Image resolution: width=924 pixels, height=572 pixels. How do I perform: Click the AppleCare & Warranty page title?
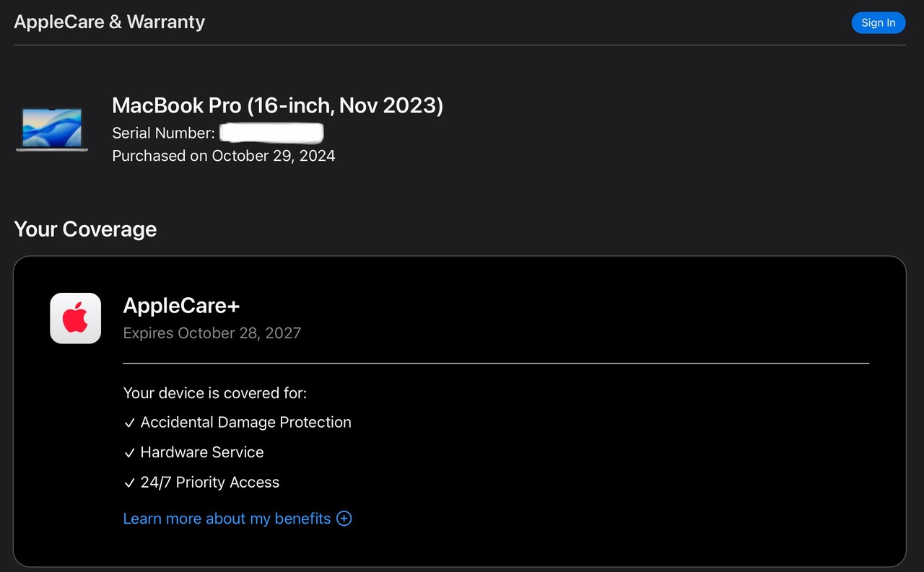tap(109, 22)
